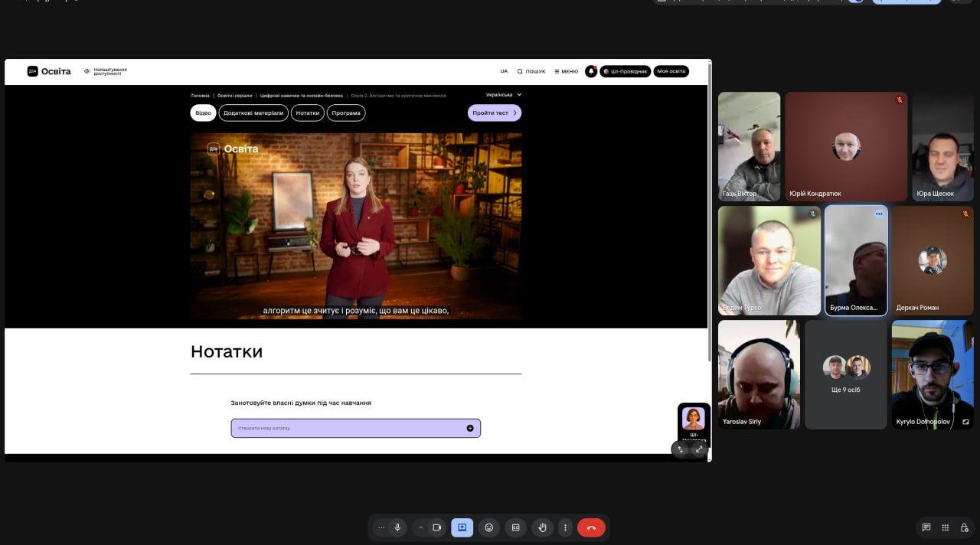This screenshot has width=980, height=545.
Task: Open audio settings via three-dots beside microphone
Action: 381,527
